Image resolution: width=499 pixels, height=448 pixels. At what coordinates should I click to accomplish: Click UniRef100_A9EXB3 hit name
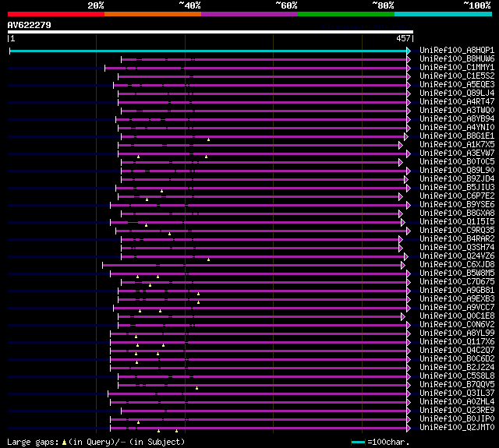point(457,299)
